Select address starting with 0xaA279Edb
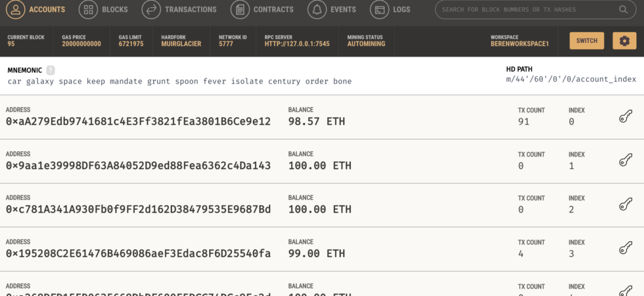644x296 pixels. (x=138, y=122)
